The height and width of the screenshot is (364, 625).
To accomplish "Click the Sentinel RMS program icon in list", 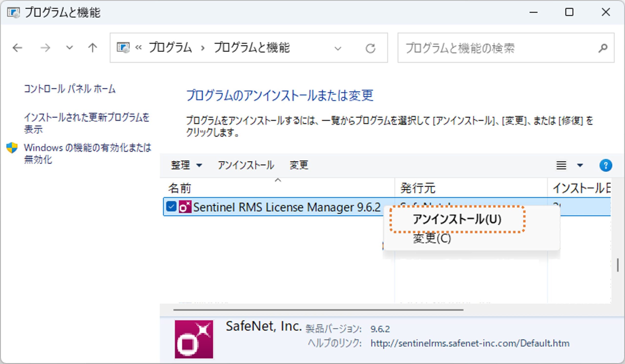I will point(185,207).
